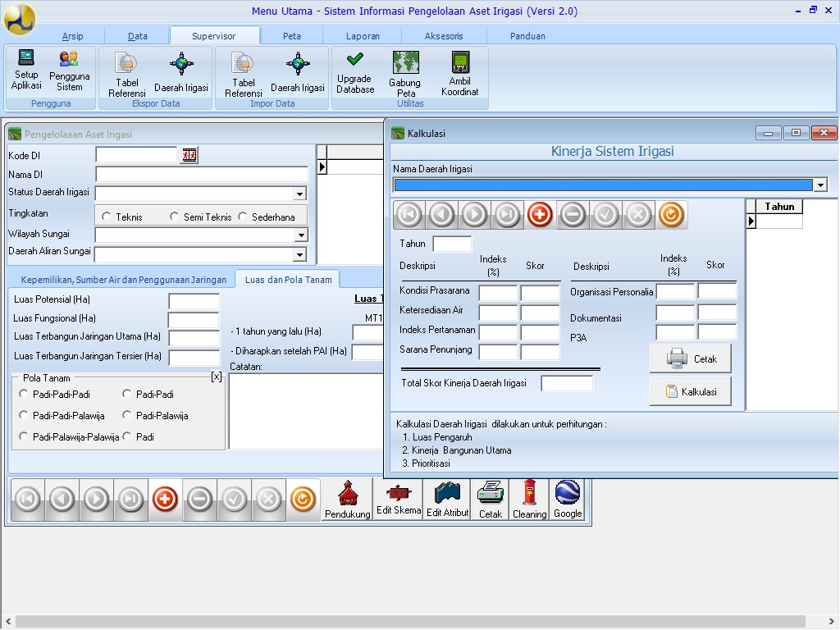Viewport: 840px width, 630px height.
Task: Open the Kepemilikan, Sumber Air tab
Action: click(x=123, y=280)
